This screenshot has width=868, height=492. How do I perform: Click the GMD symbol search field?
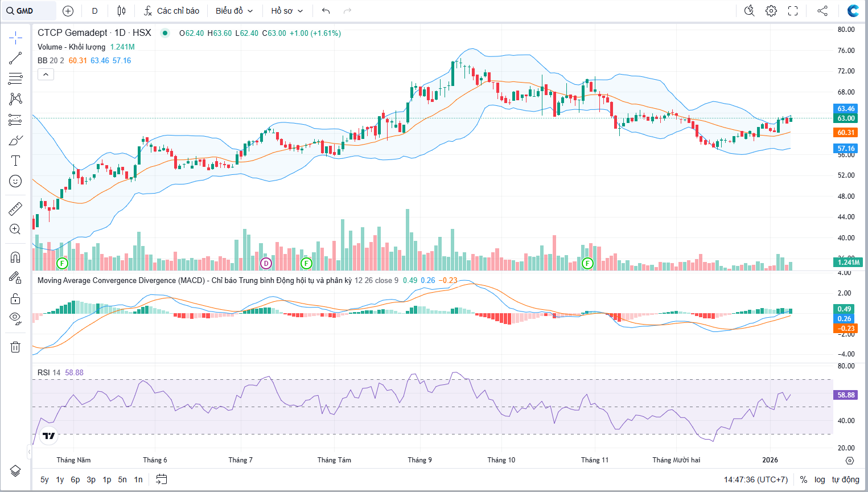click(x=28, y=11)
